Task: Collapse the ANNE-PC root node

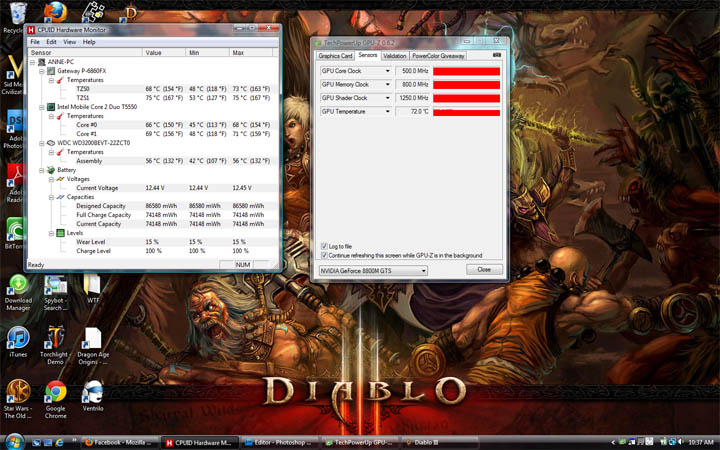Action: pos(33,62)
